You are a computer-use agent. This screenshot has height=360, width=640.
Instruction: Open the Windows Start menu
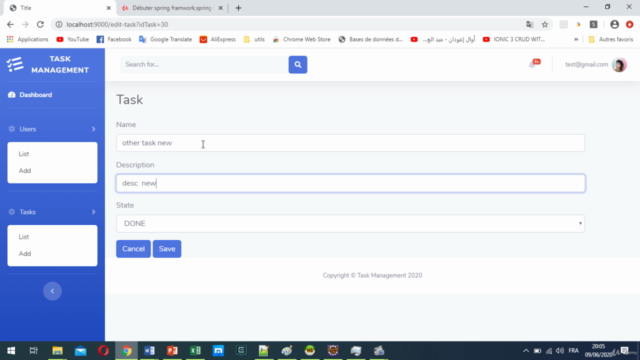click(11, 351)
